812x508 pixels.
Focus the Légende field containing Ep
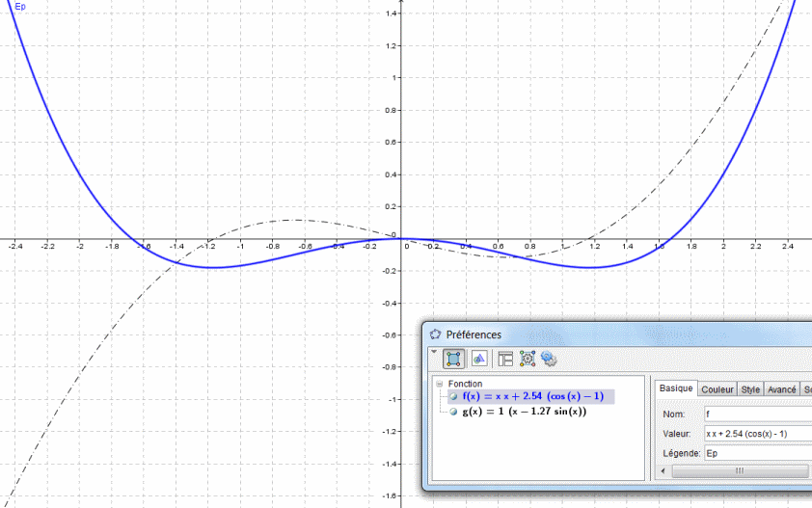(x=757, y=452)
